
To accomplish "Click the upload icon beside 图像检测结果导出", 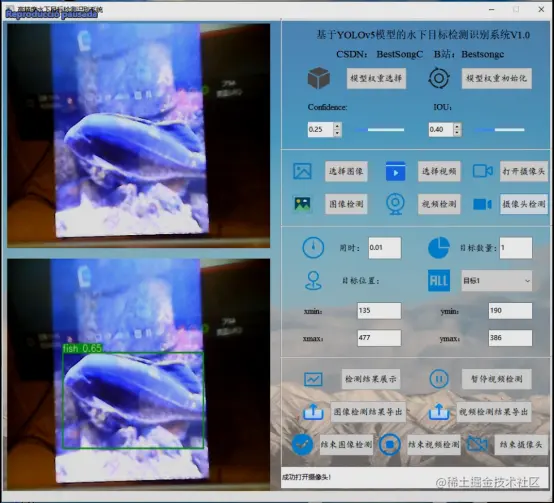I will [x=313, y=412].
